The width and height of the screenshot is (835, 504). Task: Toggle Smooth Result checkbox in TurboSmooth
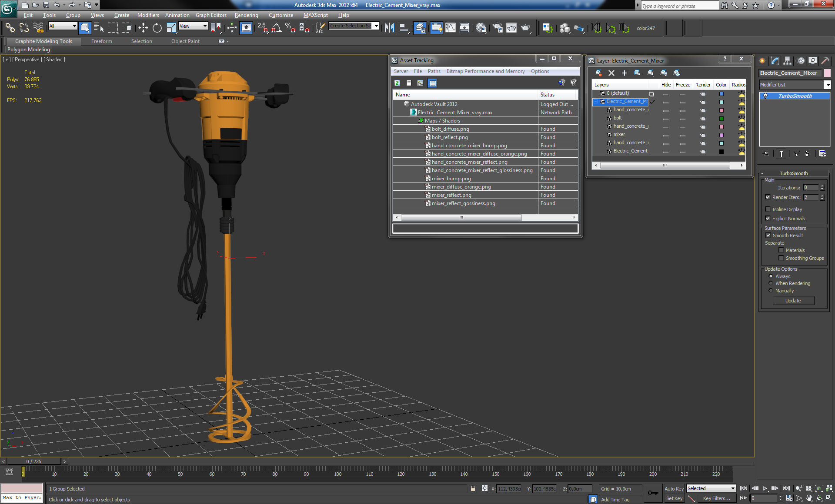click(x=768, y=235)
